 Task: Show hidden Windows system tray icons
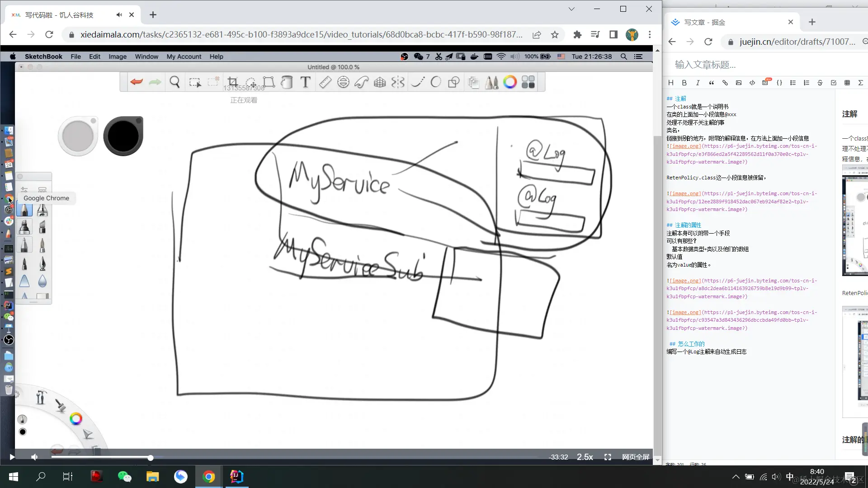click(736, 477)
